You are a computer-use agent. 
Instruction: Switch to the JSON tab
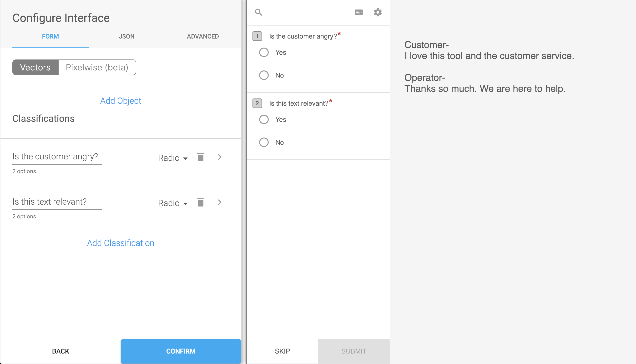click(127, 36)
